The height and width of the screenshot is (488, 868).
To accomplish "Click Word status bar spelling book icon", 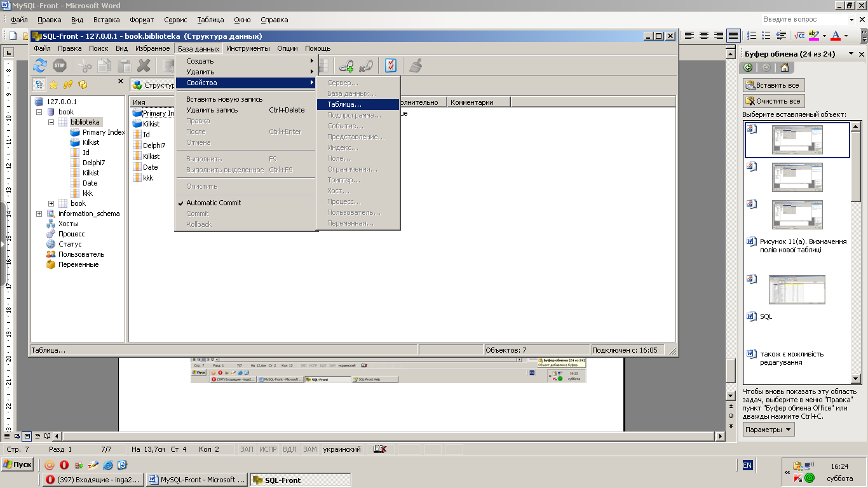I will [380, 449].
